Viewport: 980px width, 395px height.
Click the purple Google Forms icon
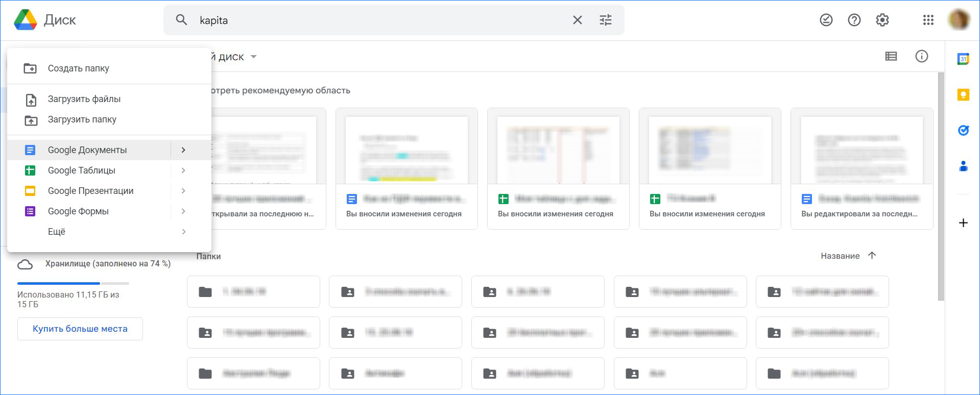[x=30, y=211]
